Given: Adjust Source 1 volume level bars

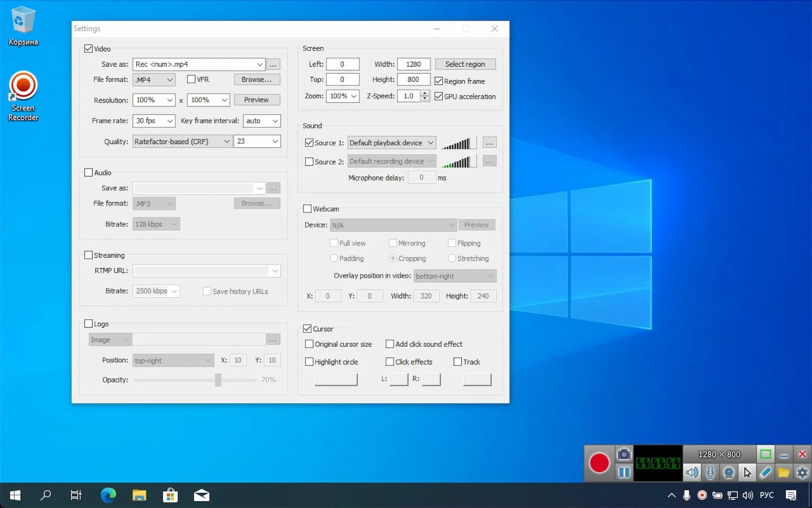Looking at the screenshot, I should [459, 143].
